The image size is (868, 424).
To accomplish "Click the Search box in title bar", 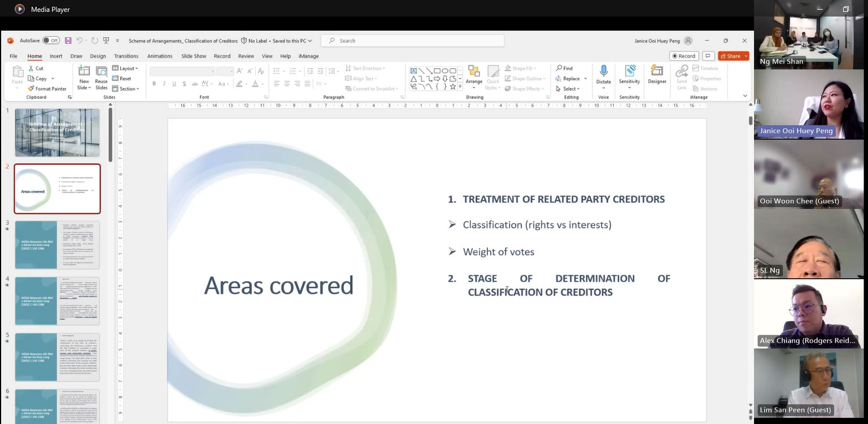I will [x=412, y=41].
